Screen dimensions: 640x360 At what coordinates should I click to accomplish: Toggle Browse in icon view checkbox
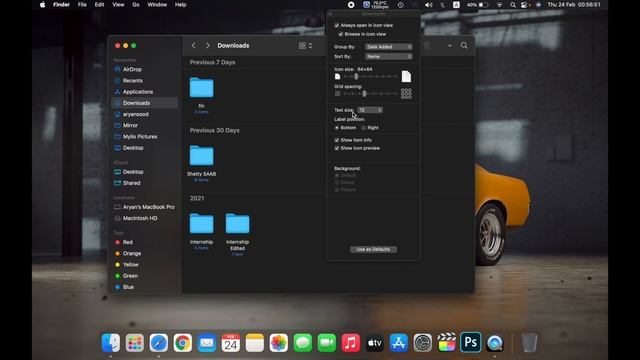pyautogui.click(x=340, y=34)
